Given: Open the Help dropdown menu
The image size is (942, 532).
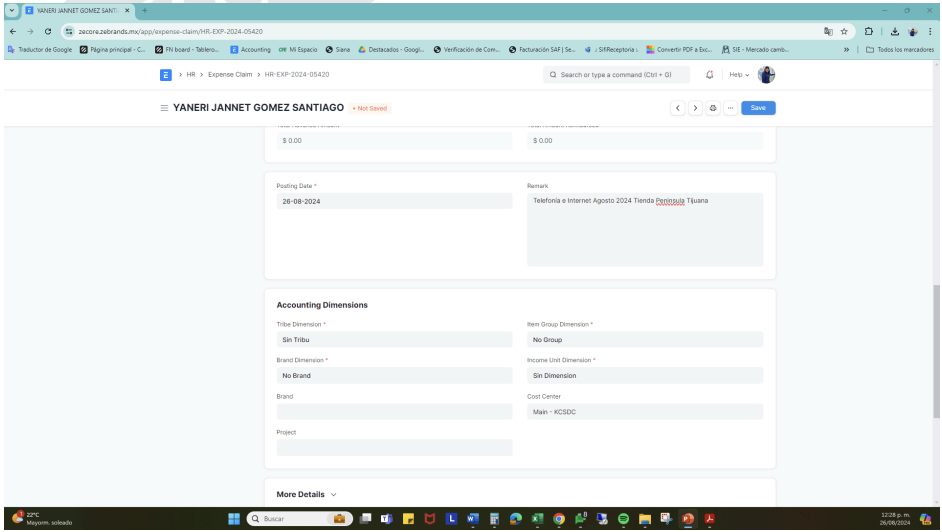Looking at the screenshot, I should tap(739, 74).
